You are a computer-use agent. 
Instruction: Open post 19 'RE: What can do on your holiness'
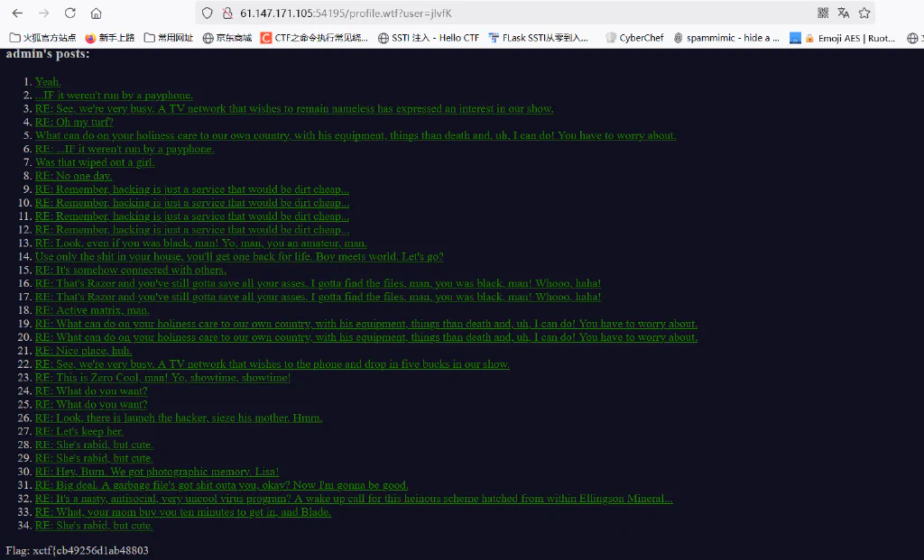click(x=366, y=324)
